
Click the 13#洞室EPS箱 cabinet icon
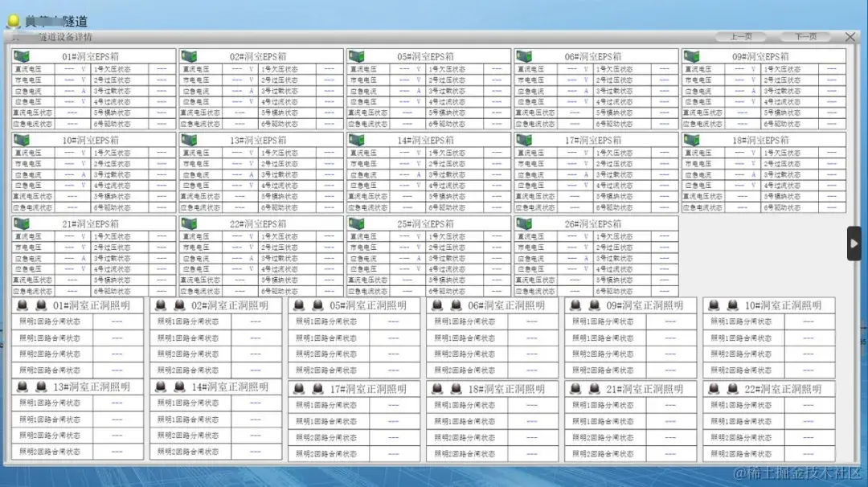click(190, 140)
